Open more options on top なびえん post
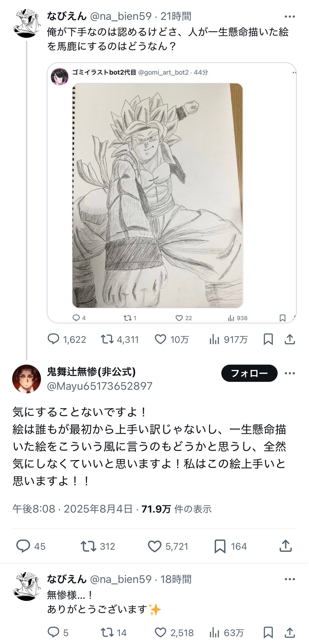309x644 pixels. (290, 17)
